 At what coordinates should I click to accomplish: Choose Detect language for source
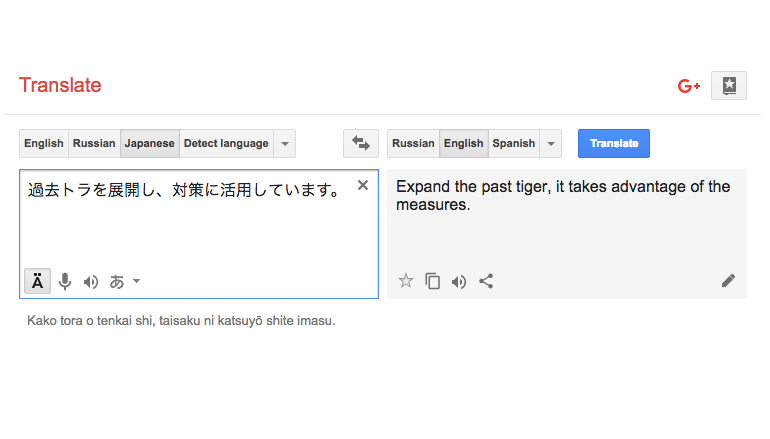[226, 143]
